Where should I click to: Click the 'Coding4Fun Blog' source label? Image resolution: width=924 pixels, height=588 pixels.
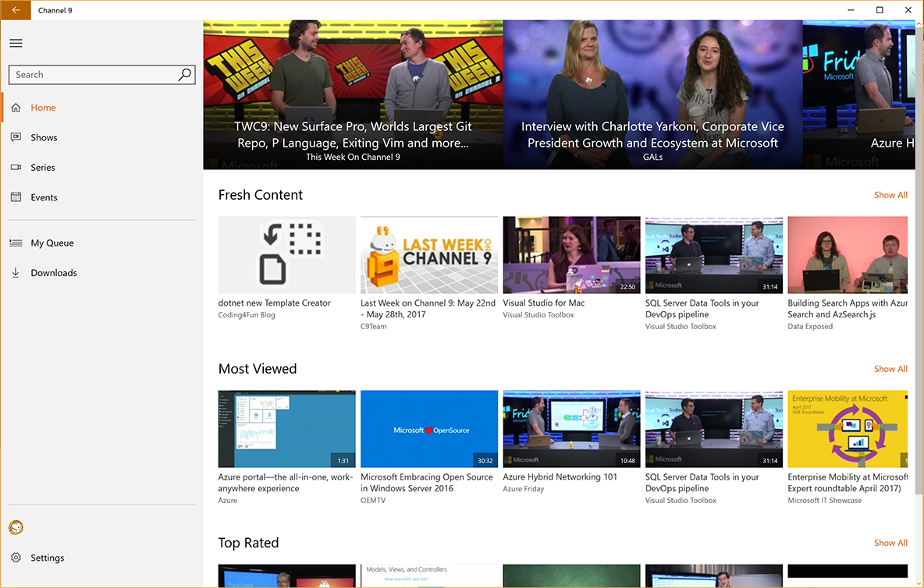247,315
